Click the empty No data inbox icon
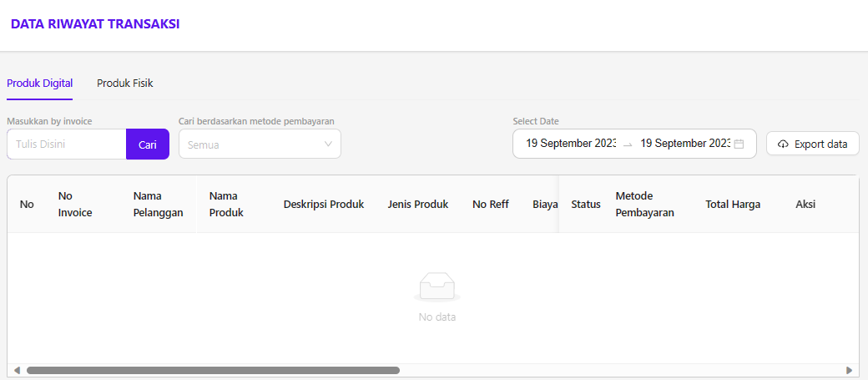Image resolution: width=868 pixels, height=380 pixels. (x=437, y=287)
